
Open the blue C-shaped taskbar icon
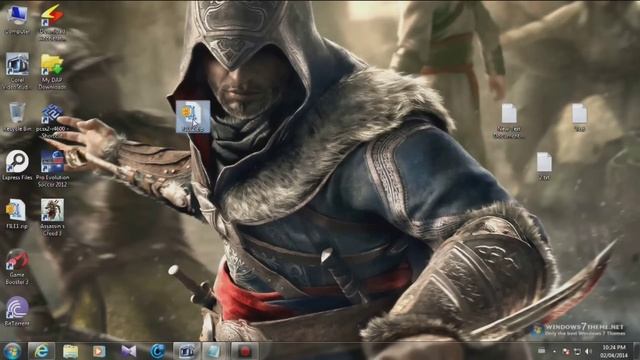[158, 351]
